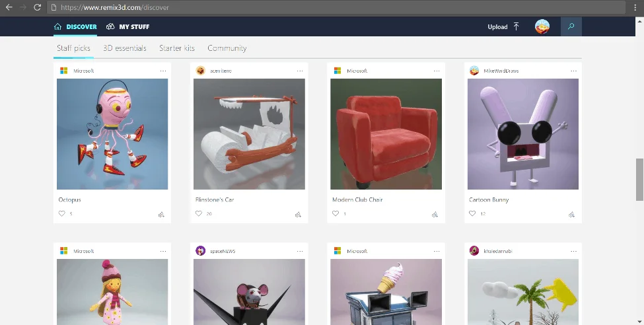Open the mouse model thumbnail
This screenshot has height=325, width=644.
tap(249, 292)
